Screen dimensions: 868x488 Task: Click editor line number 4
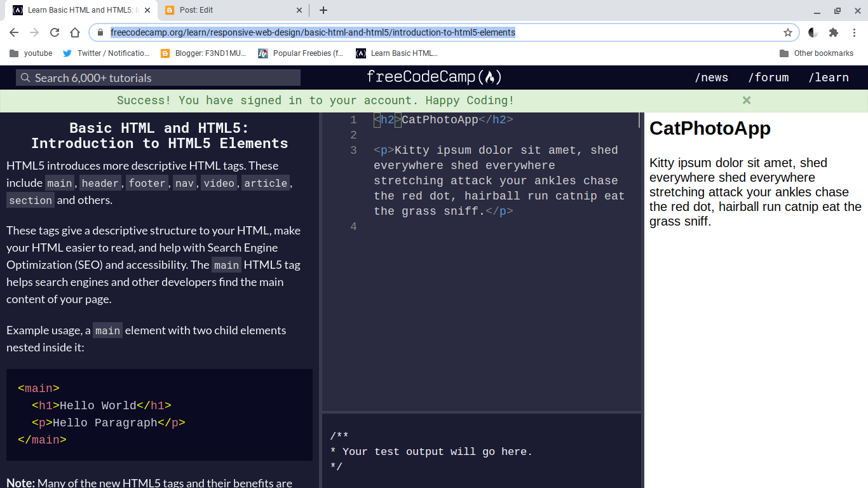[x=354, y=226]
